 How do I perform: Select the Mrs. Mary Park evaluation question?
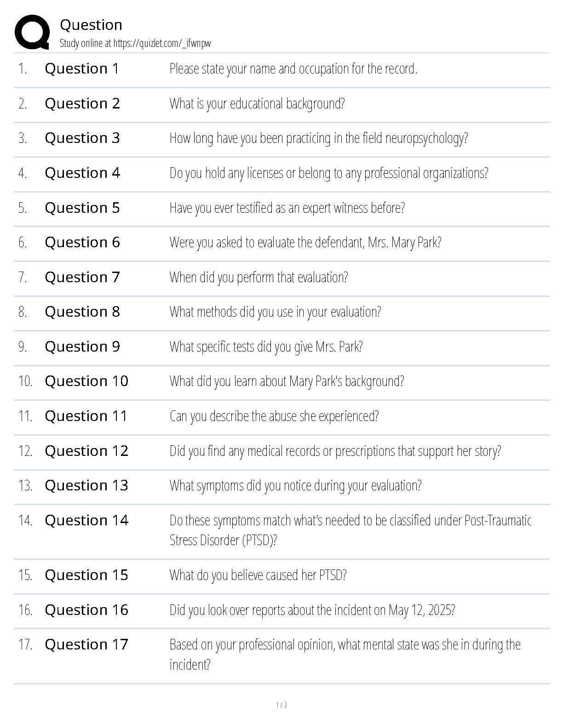pos(305,242)
